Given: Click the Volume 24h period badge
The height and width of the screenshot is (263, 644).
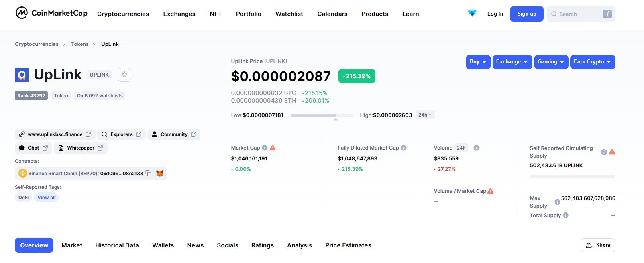Looking at the screenshot, I should point(461,148).
